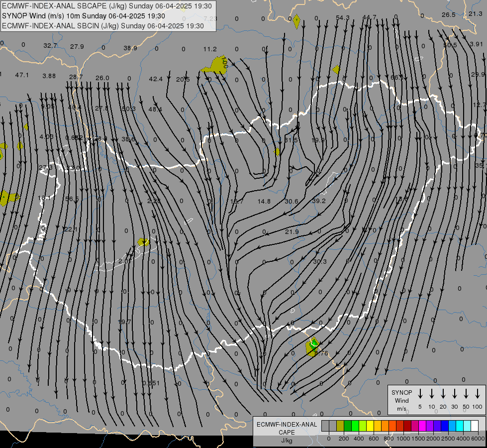Screen dimensions: 487x448
Task: Click the 0.651 value on the map
Action: click(x=151, y=383)
